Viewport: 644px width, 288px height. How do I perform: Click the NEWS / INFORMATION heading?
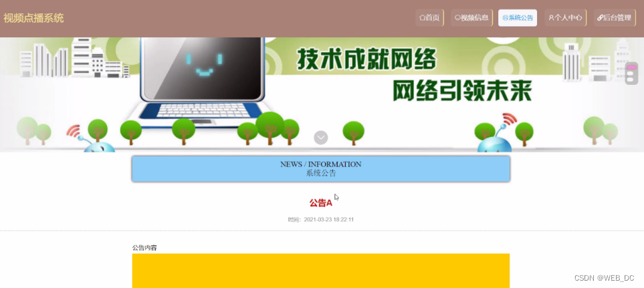[x=321, y=164]
